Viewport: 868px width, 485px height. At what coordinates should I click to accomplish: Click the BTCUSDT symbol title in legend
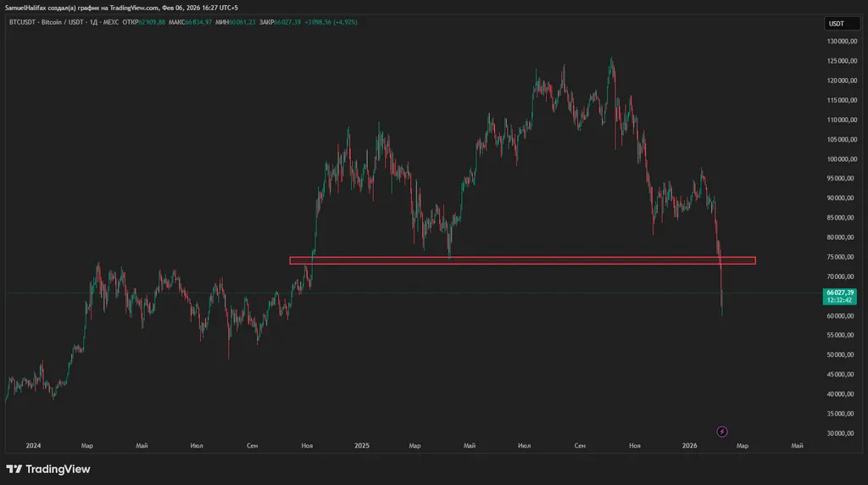pos(20,22)
